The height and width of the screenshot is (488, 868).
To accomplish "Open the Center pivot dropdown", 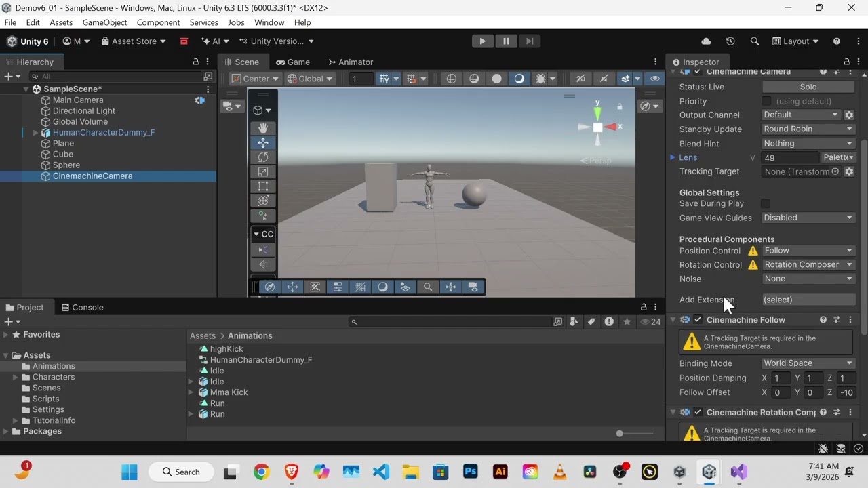I will (256, 79).
